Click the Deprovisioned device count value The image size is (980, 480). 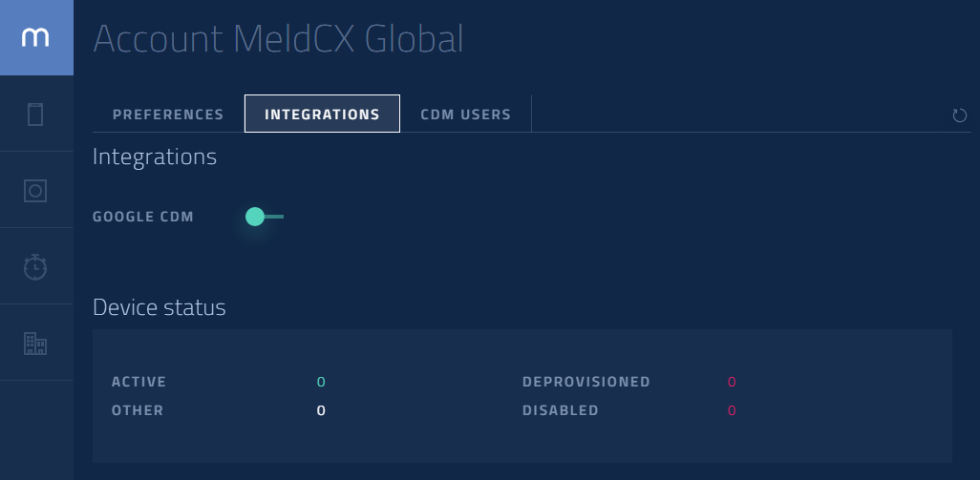(x=732, y=382)
